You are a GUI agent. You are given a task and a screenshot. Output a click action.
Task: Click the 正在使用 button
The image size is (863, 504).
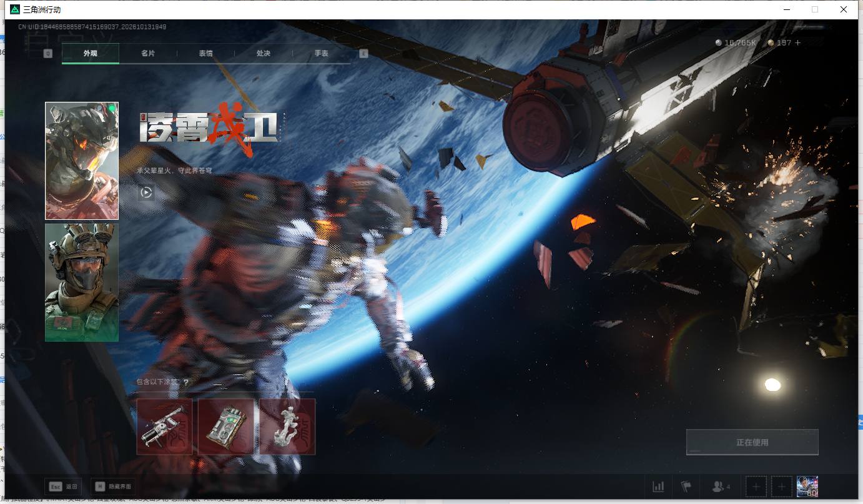[752, 442]
